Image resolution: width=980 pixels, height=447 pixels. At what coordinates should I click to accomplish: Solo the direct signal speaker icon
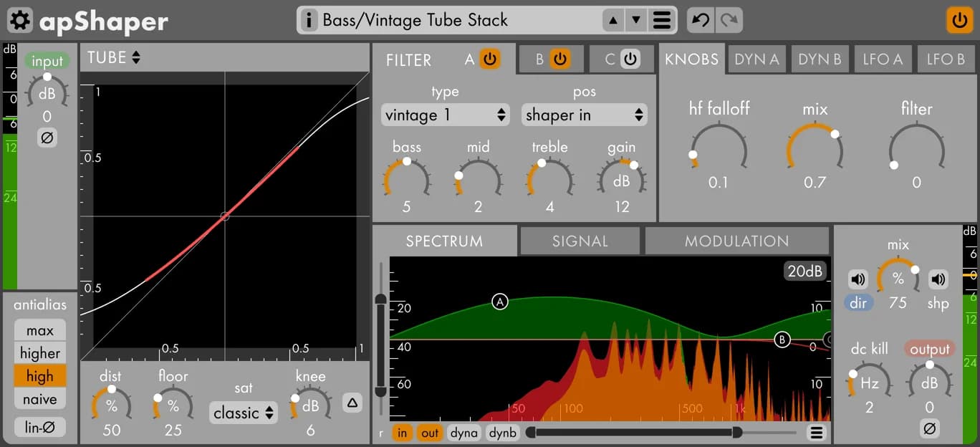[x=858, y=279]
